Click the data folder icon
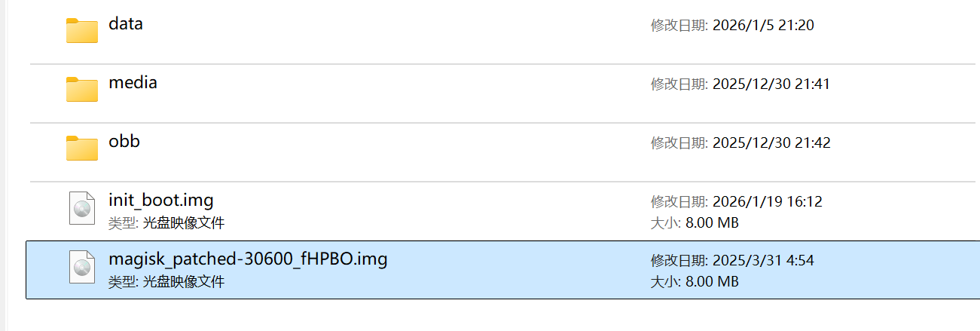The width and height of the screenshot is (980, 331). coord(81,30)
